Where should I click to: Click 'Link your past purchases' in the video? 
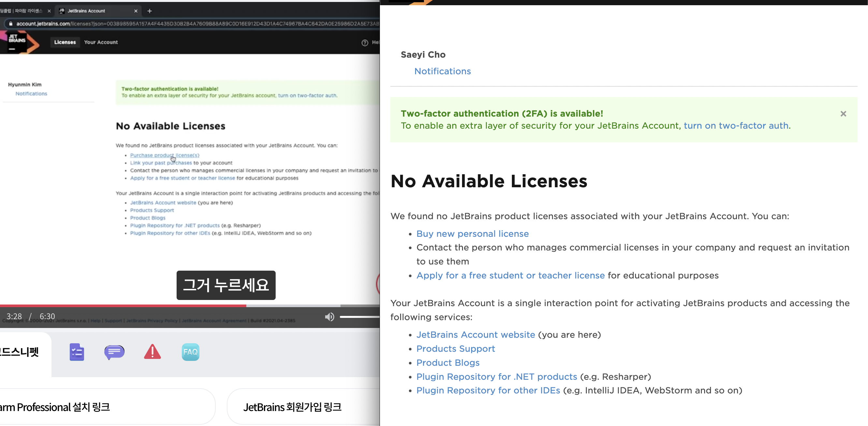point(161,163)
